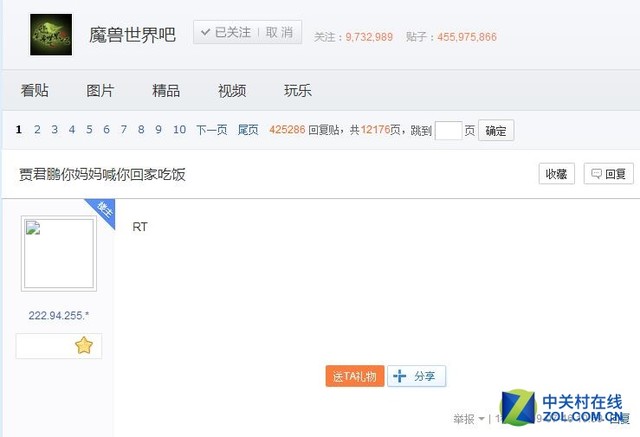This screenshot has width=640, height=437.
Task: Toggle the 已关注 follow status
Action: (x=227, y=32)
